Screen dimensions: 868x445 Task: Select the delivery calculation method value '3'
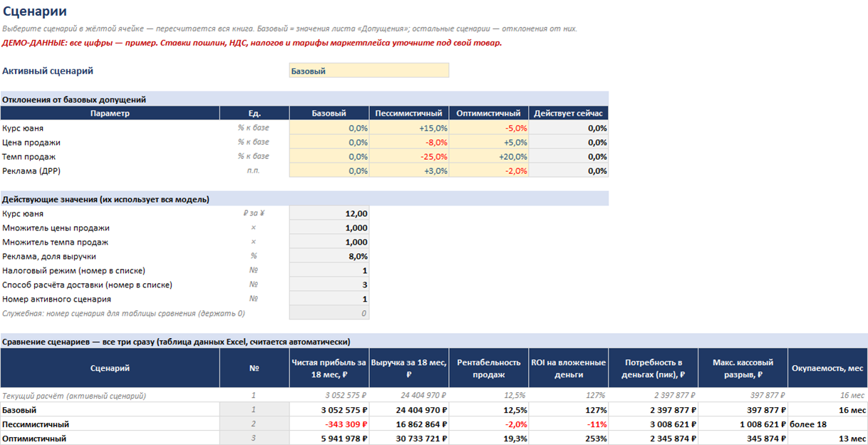(329, 285)
